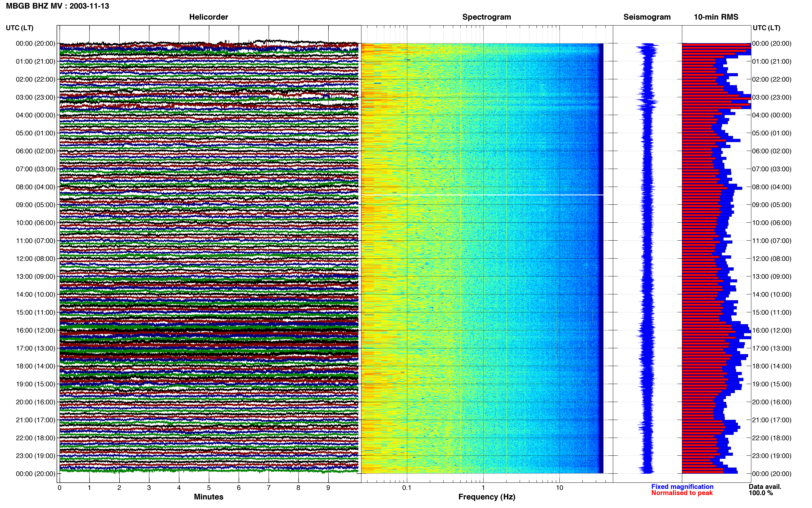The width and height of the screenshot is (812, 508).
Task: Click the '9' tick on Minutes axis
Action: (x=328, y=488)
